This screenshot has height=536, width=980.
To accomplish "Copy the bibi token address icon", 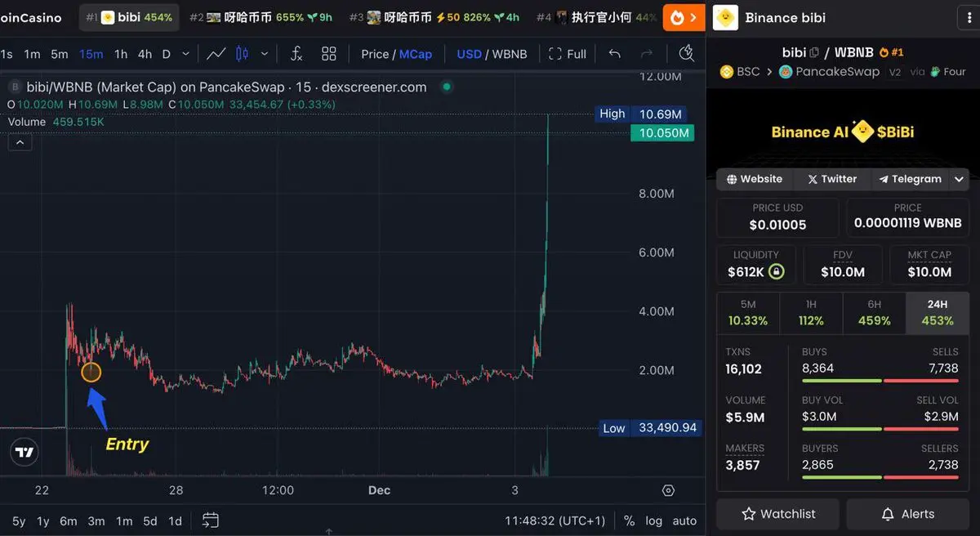I will click(814, 52).
